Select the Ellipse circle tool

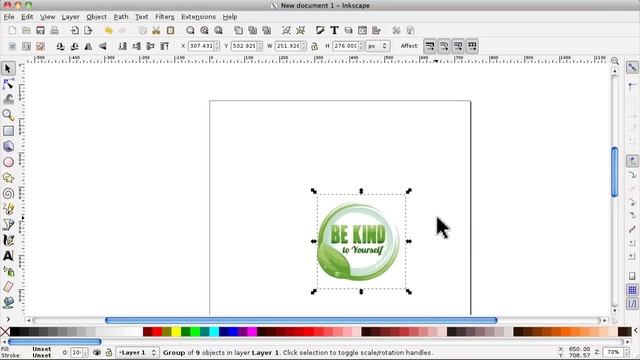8,162
